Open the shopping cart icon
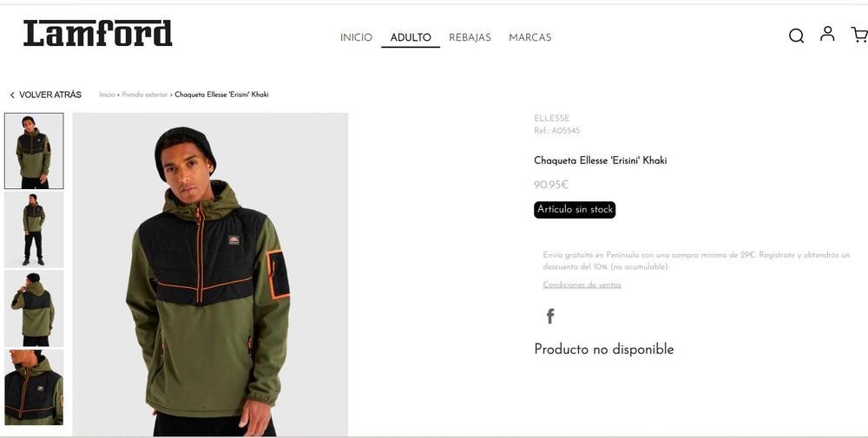The width and height of the screenshot is (868, 438). tap(859, 35)
